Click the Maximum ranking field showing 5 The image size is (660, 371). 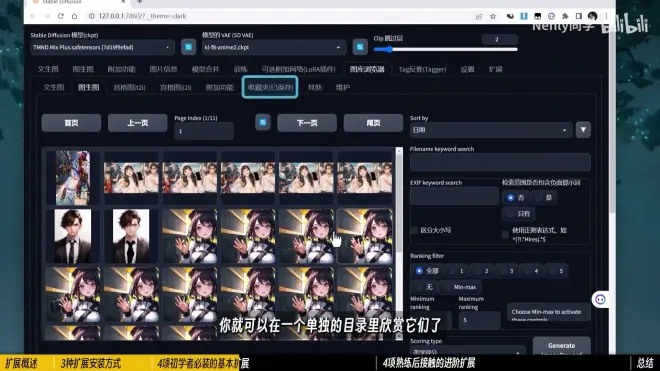click(x=479, y=320)
